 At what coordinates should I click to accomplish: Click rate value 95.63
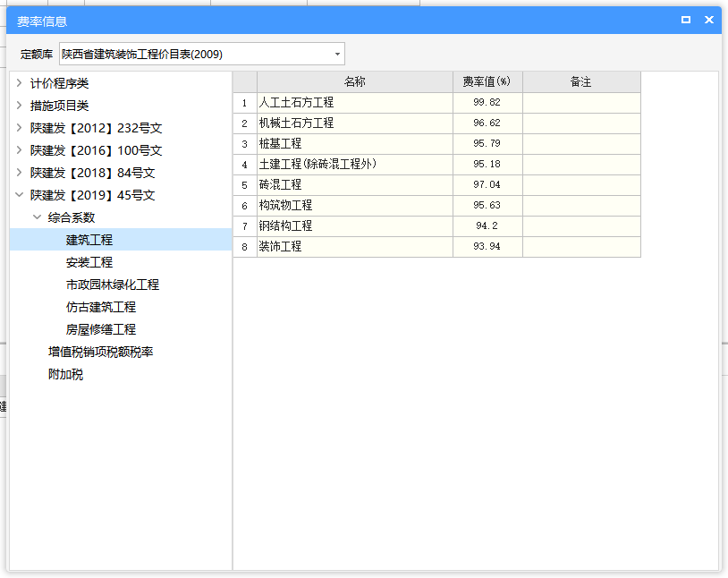(487, 206)
